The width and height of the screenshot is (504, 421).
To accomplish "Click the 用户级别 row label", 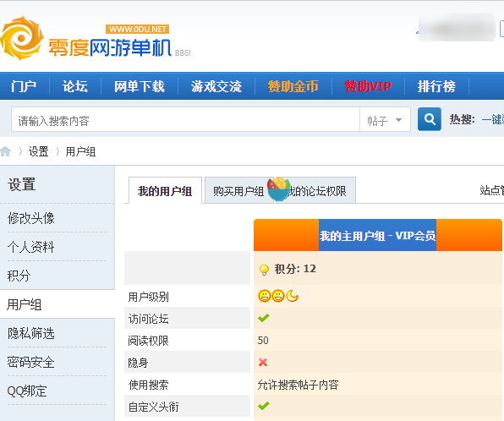I will (x=148, y=297).
